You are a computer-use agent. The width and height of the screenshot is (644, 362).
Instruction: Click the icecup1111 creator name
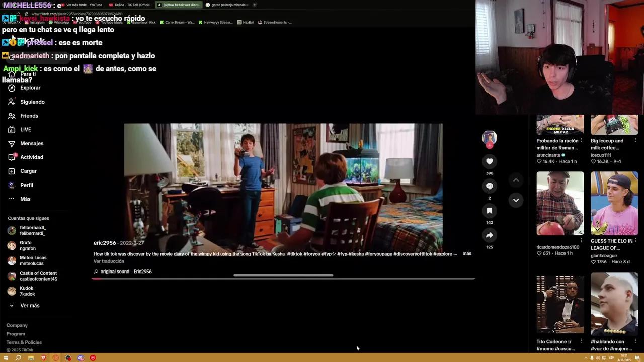(602, 155)
